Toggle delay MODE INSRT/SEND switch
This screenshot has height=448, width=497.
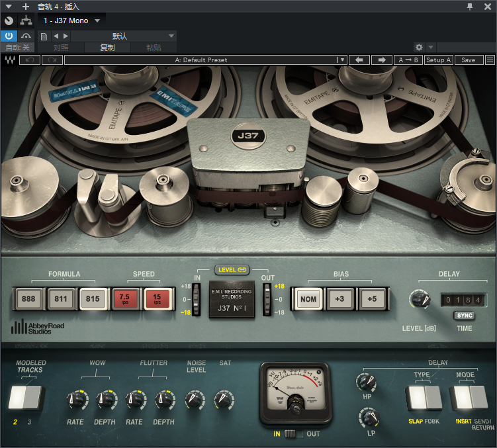(x=469, y=398)
